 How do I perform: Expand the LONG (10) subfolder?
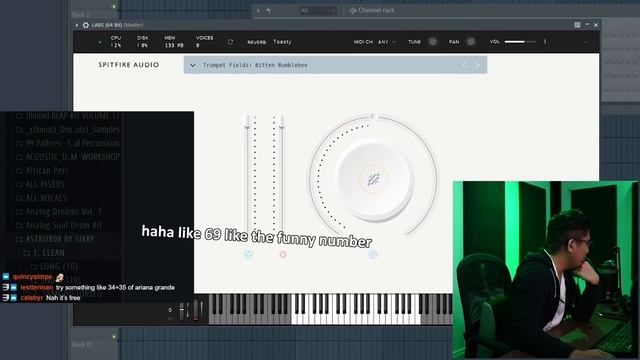point(54,267)
